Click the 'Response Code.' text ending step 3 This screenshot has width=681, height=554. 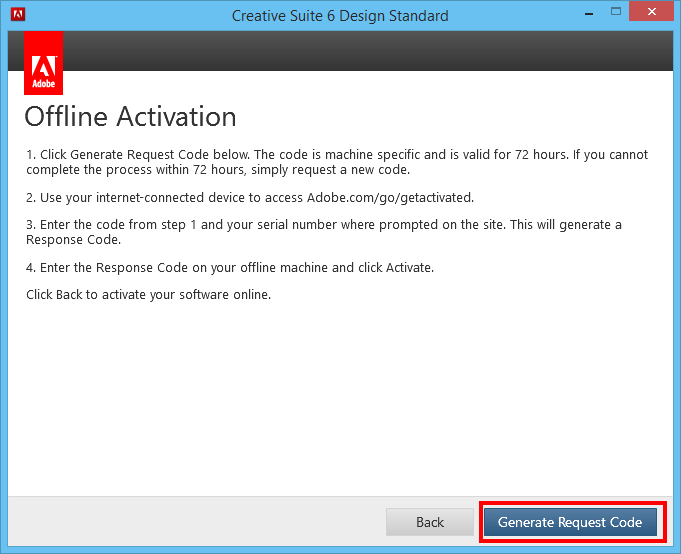point(73,240)
